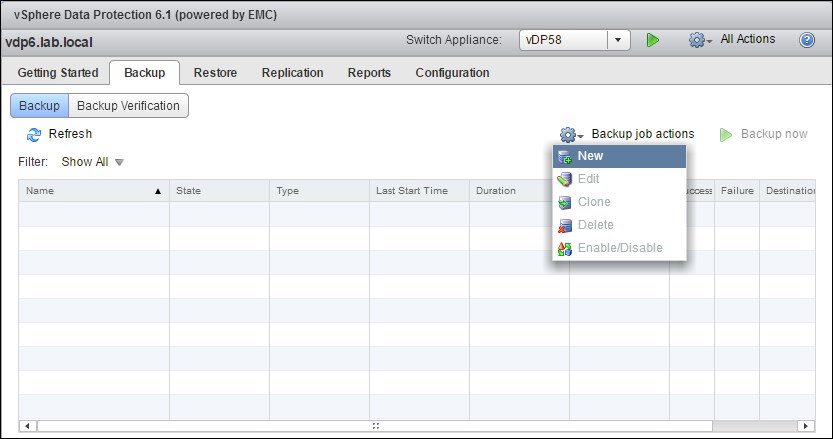This screenshot has width=833, height=439.
Task: Select the Backup sub-view toggle button
Action: click(x=39, y=106)
